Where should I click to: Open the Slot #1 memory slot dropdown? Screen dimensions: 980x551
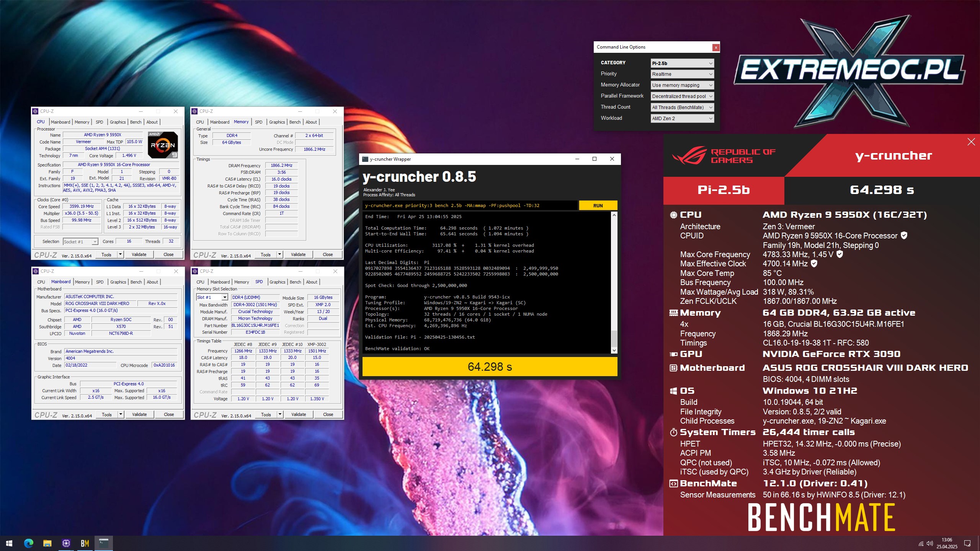212,297
